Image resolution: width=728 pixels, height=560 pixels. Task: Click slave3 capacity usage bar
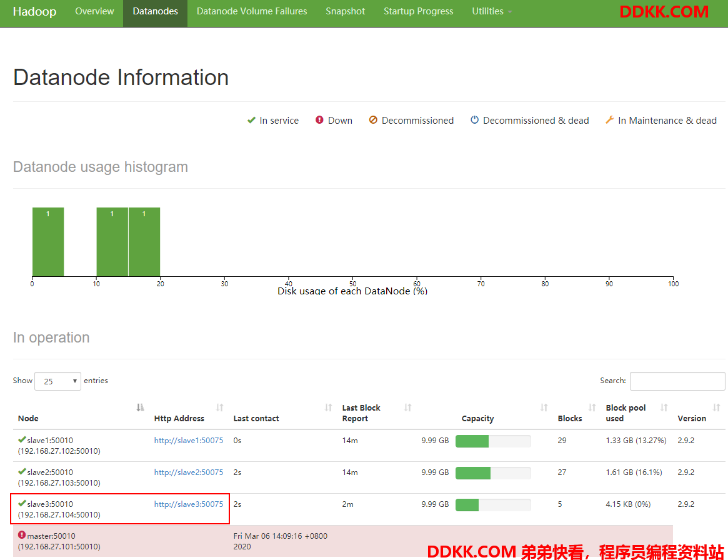point(493,505)
